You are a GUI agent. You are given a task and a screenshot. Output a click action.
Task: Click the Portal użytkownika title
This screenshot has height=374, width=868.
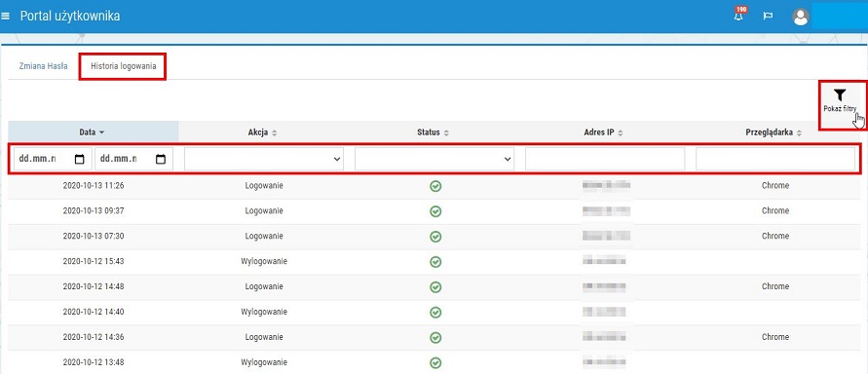point(70,16)
